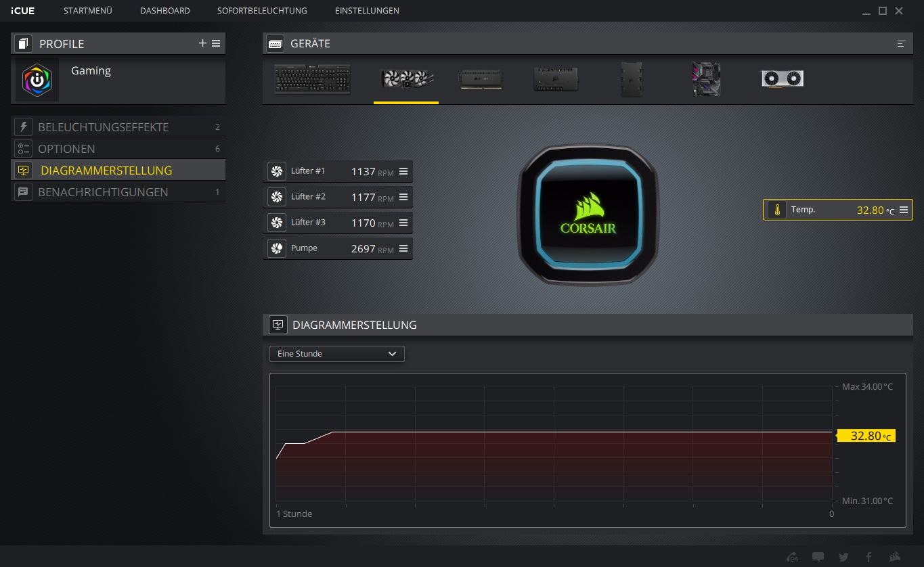Open the Corsair sails logo link
Screen dimensions: 924x567
pos(895,557)
